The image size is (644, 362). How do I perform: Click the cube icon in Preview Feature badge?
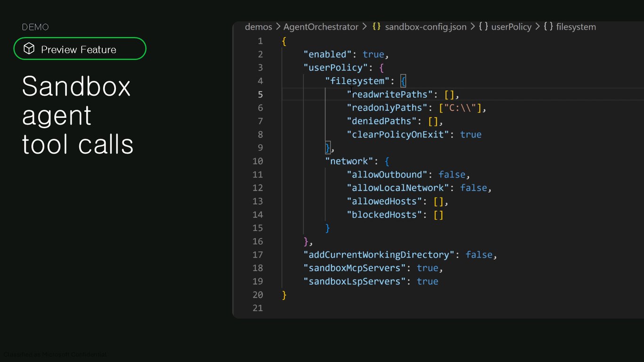[29, 49]
